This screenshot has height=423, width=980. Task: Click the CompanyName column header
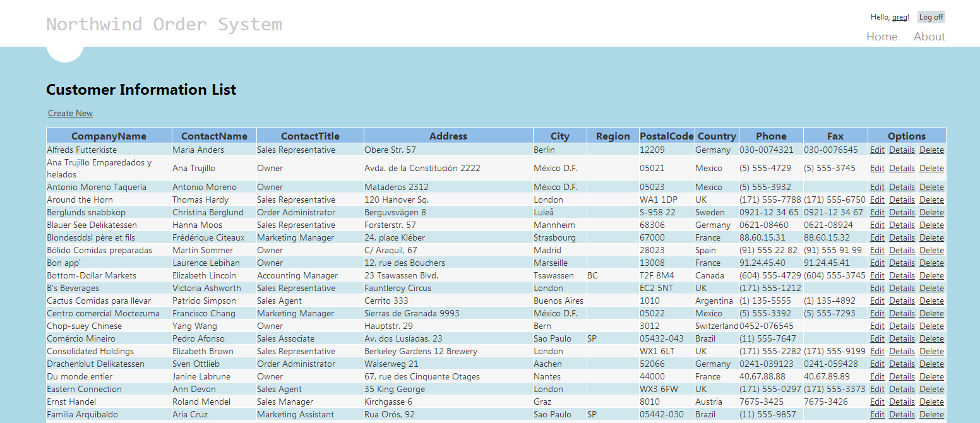tap(109, 136)
